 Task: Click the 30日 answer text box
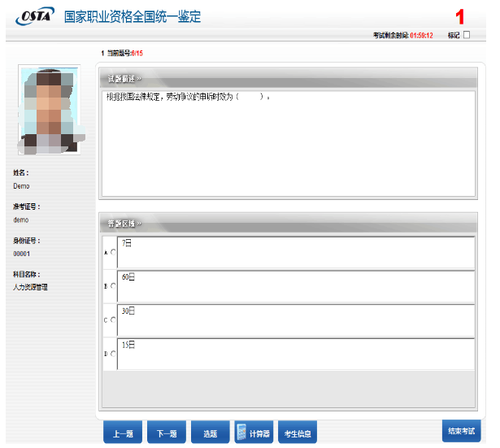click(x=295, y=320)
